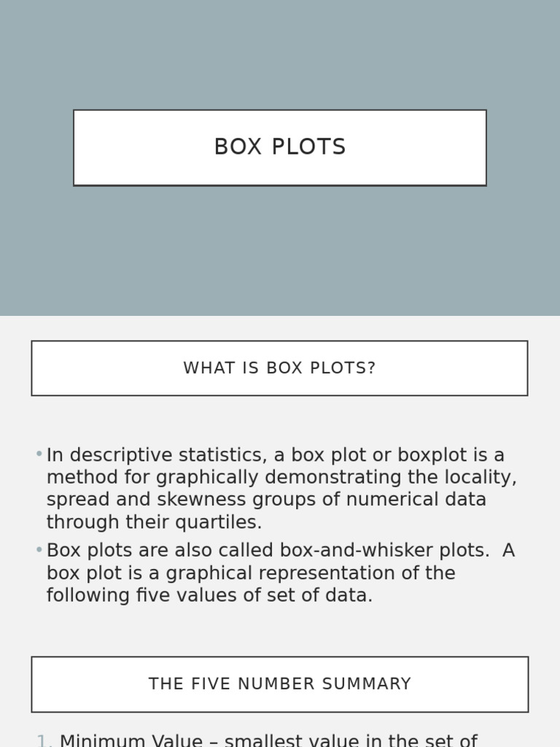Click the word 'graphically' in the paragraph
560x747 pixels.
point(211,478)
